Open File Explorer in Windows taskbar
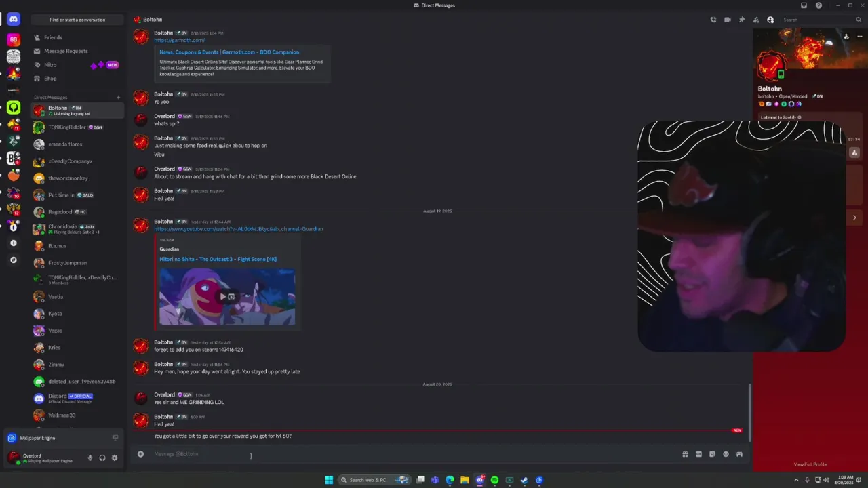This screenshot has width=868, height=488. point(465,480)
